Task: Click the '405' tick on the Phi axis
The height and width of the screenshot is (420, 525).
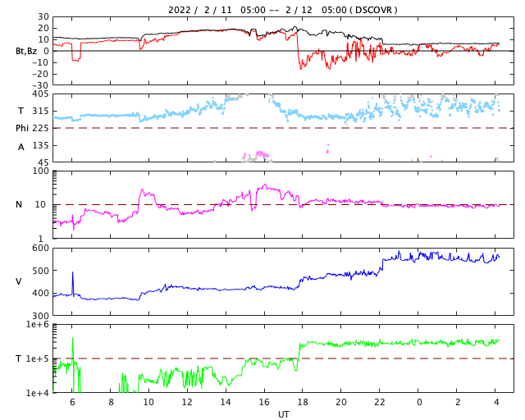Action: (x=40, y=94)
